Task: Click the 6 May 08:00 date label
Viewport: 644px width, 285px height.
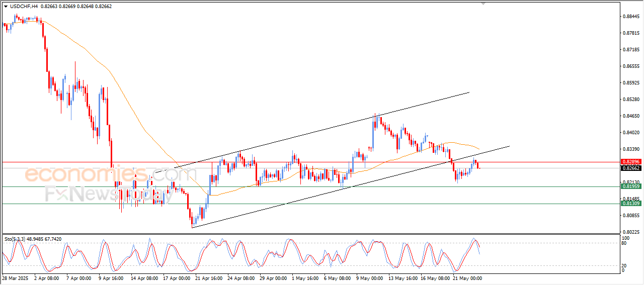Action: (338, 278)
